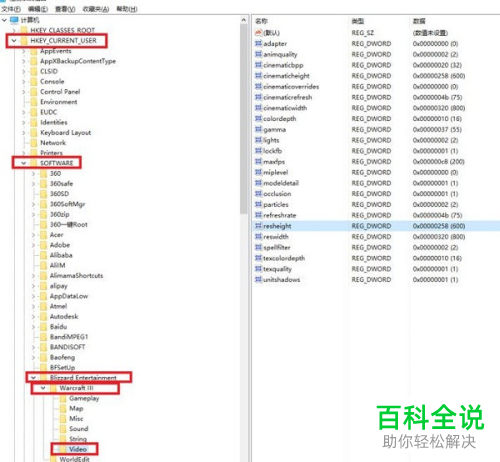
Task: Open the File menu
Action: point(11,9)
